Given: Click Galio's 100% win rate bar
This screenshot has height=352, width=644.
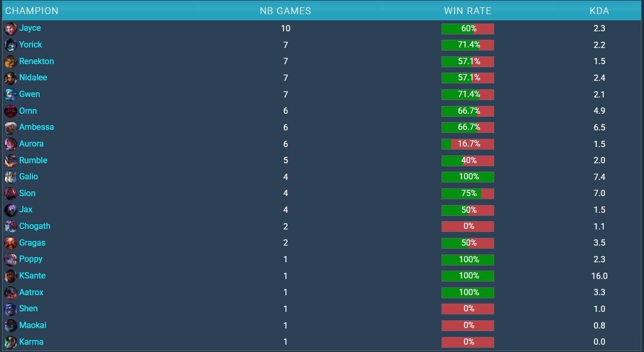Looking at the screenshot, I should coord(468,177).
